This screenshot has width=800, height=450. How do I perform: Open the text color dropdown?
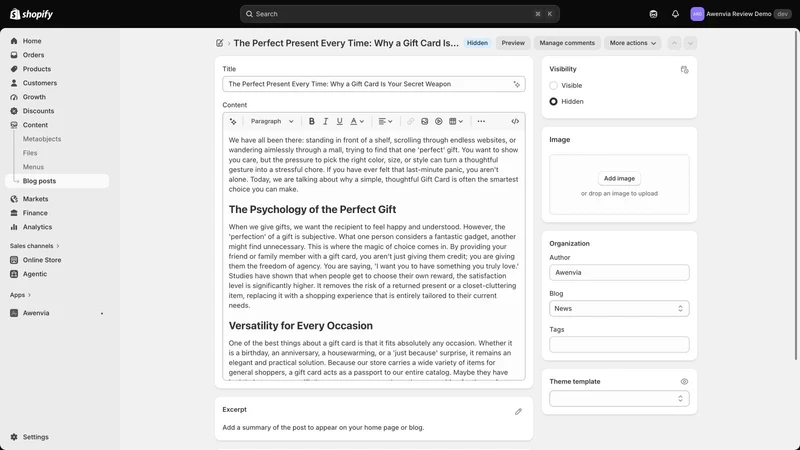click(x=357, y=121)
